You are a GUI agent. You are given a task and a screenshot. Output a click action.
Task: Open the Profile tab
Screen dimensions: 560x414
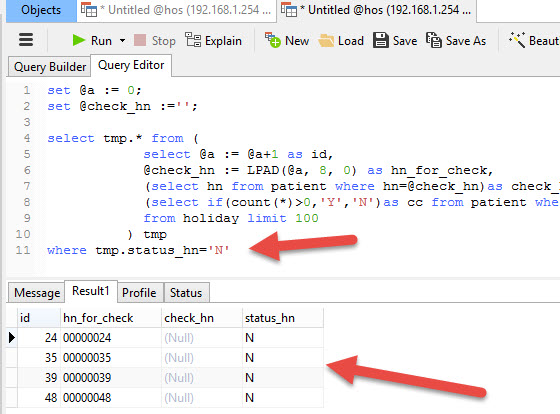[139, 293]
